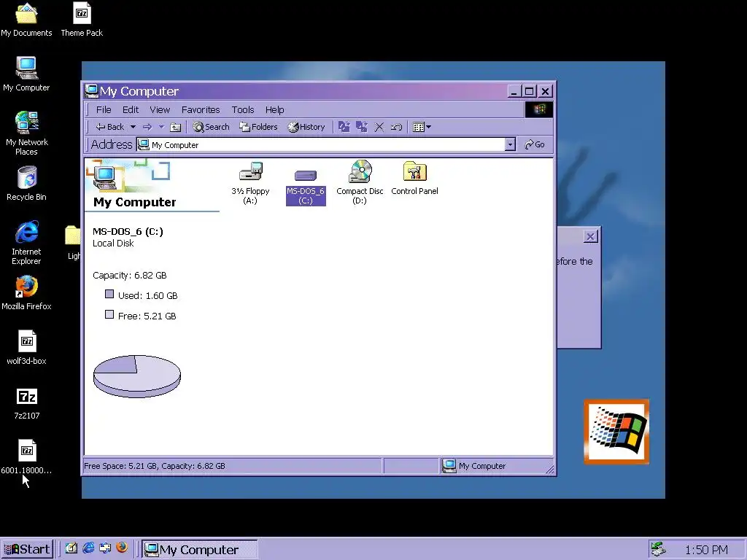Select the Theme Pack archive on desktop
This screenshot has height=560, width=747.
[82, 20]
